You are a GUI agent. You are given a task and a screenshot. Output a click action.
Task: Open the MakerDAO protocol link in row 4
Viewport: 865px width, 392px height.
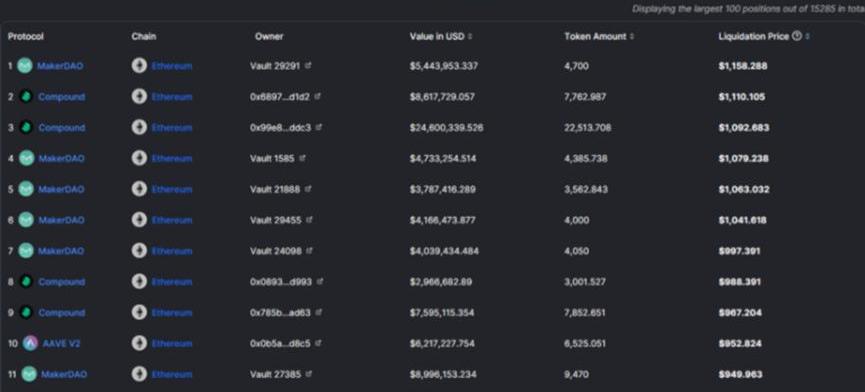click(61, 158)
